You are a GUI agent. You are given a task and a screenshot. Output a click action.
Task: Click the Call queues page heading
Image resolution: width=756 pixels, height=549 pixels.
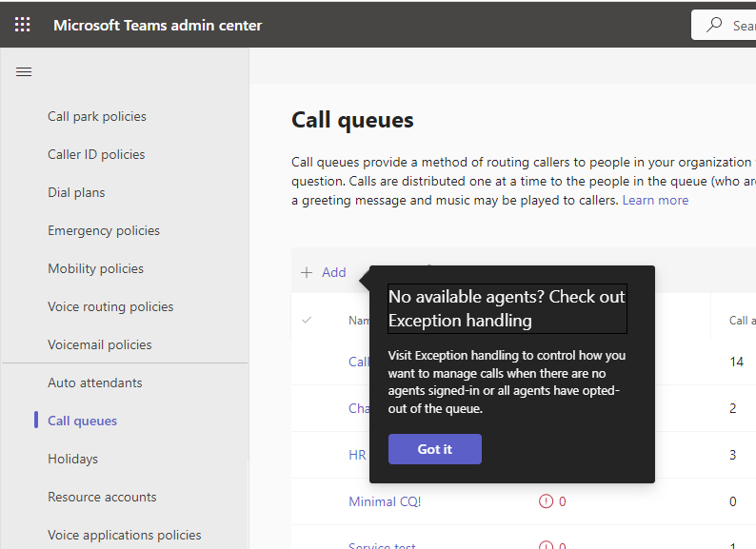[352, 120]
